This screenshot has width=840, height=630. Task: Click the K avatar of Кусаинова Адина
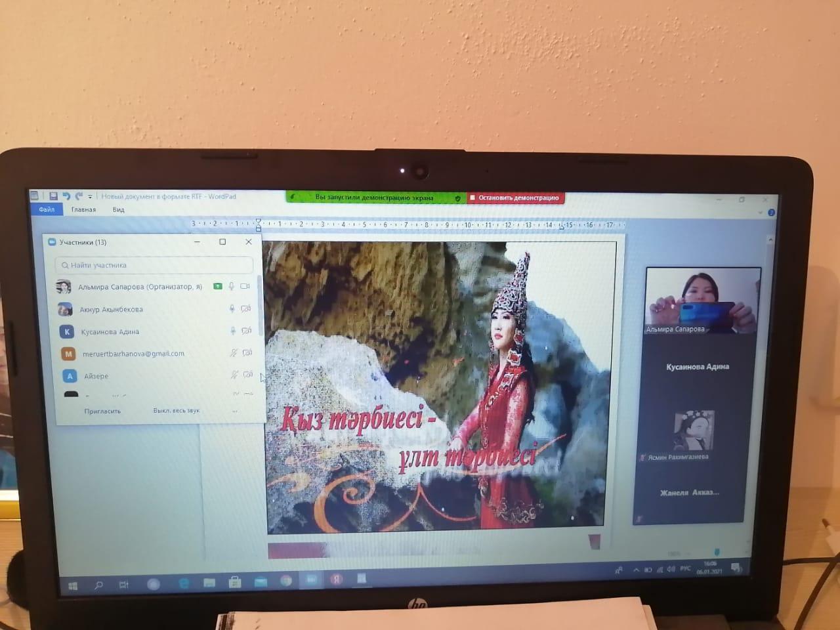(x=66, y=331)
